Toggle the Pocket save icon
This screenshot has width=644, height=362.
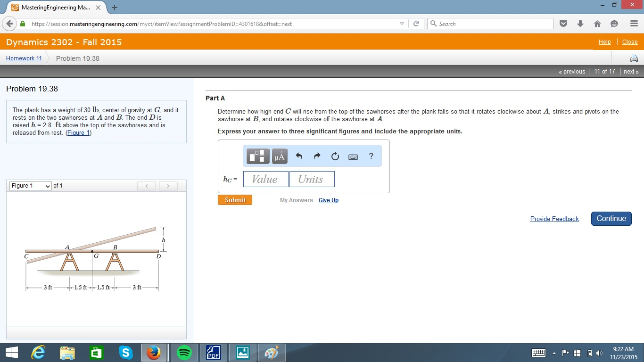coord(563,23)
